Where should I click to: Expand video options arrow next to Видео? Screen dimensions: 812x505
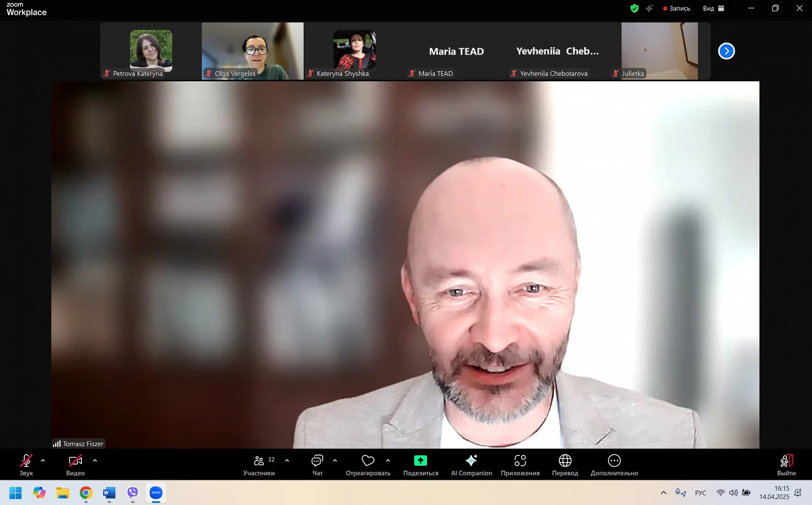click(95, 461)
